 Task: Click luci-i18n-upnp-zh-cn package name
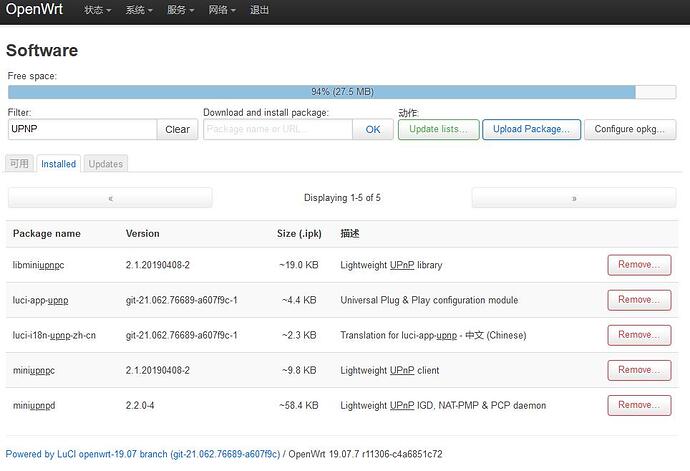[54, 335]
